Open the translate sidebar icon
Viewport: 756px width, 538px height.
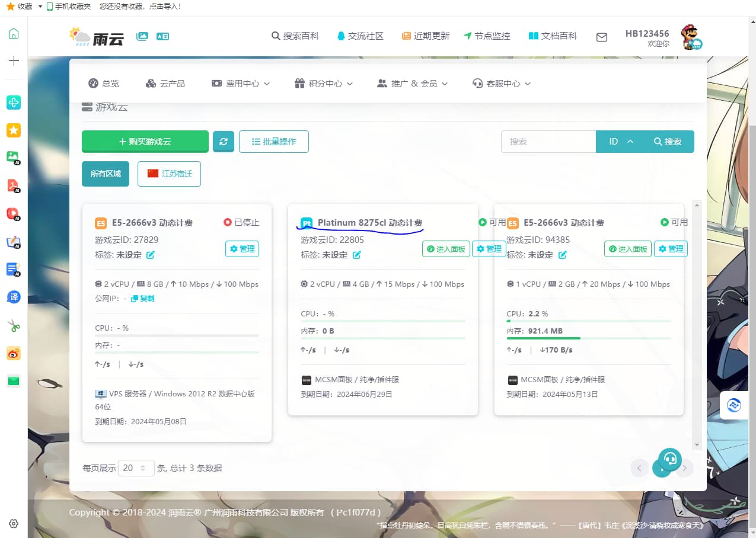[x=14, y=297]
